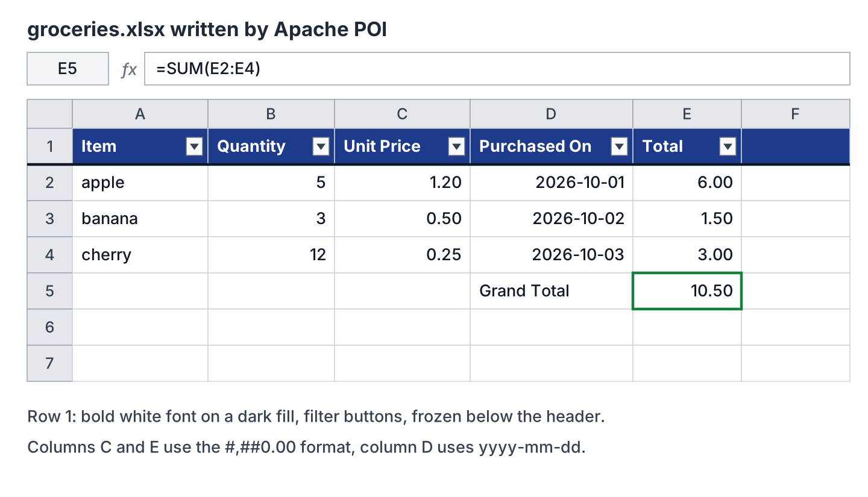This screenshot has height=497, width=868.
Task: Open the Unit Price filter dropdown
Action: pos(457,146)
